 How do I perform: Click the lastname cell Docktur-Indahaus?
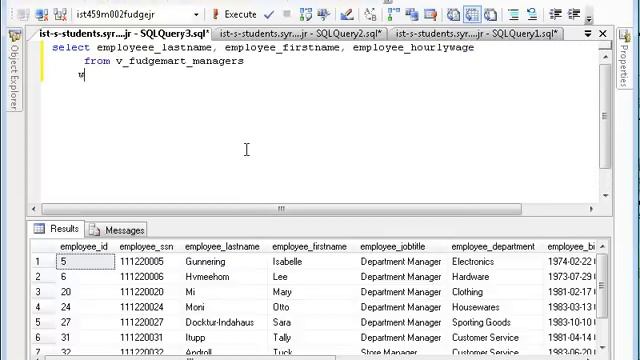tap(224, 322)
